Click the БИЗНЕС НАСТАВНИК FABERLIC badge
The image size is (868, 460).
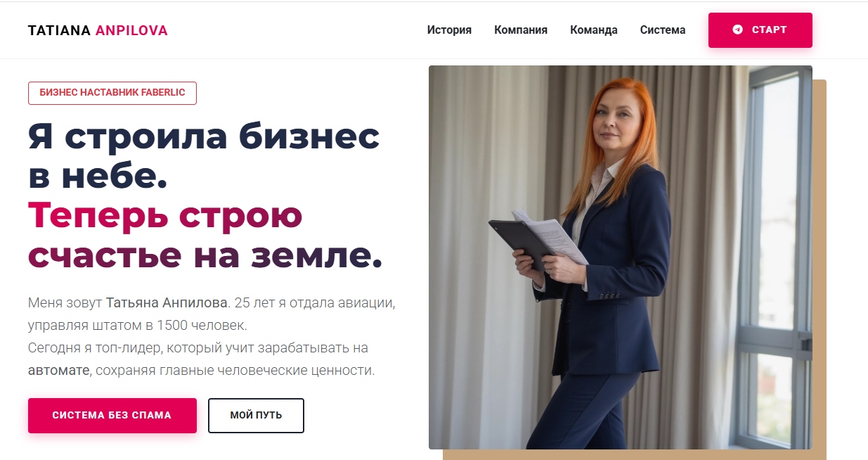point(112,93)
